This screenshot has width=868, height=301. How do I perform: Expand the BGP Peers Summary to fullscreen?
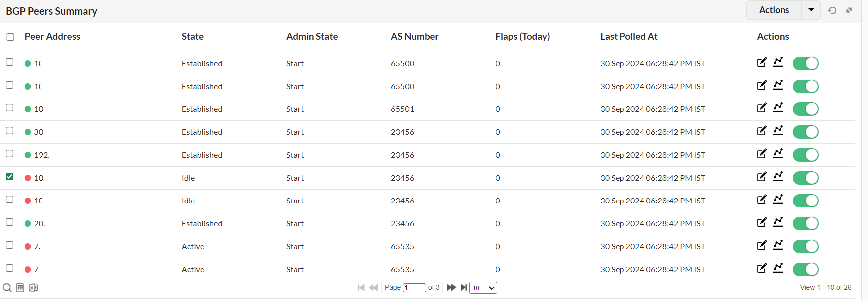coord(848,10)
